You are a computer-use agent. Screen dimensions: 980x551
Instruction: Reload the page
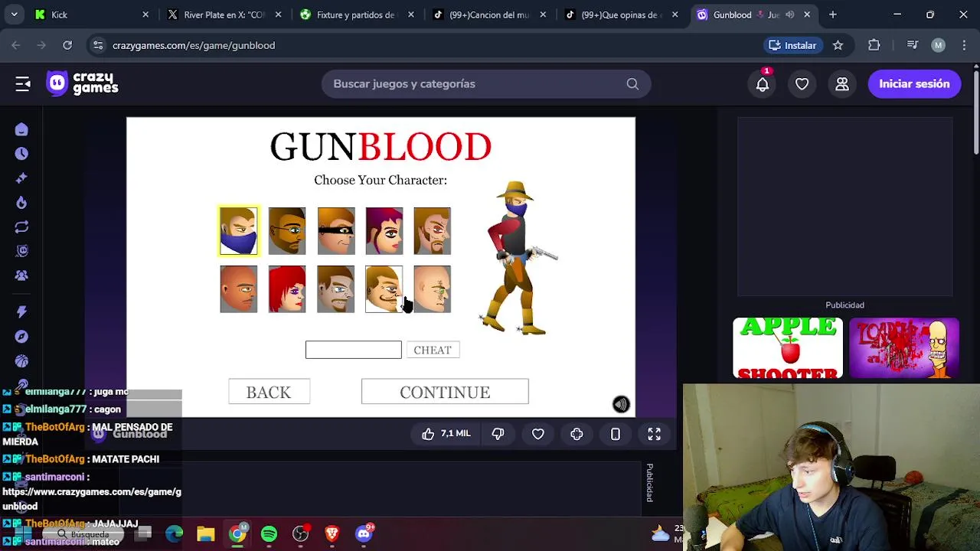67,45
